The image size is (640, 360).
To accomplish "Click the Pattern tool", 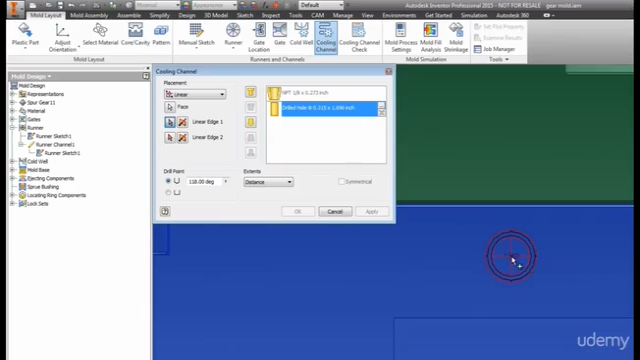I will 161,34.
